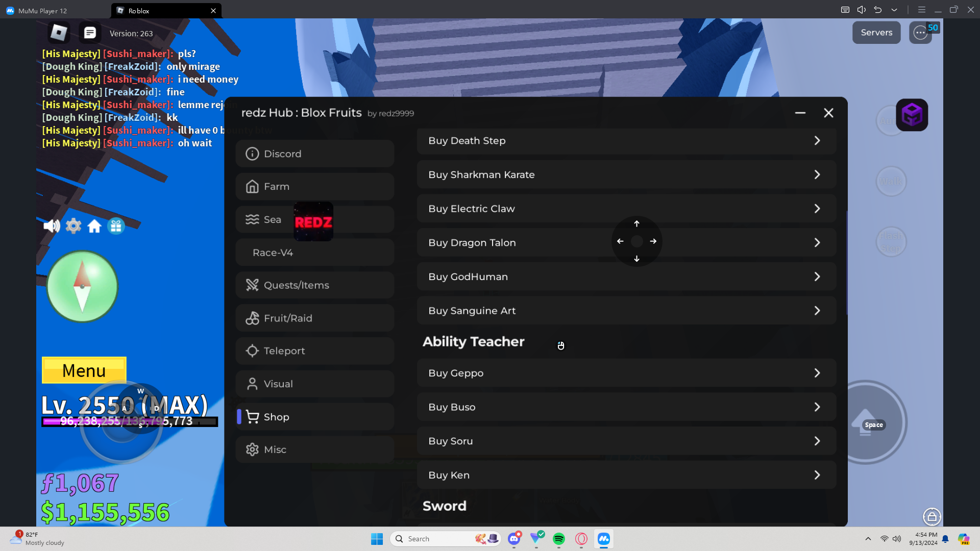Click the taskbar clock and date
The image size is (980, 551).
click(923, 539)
